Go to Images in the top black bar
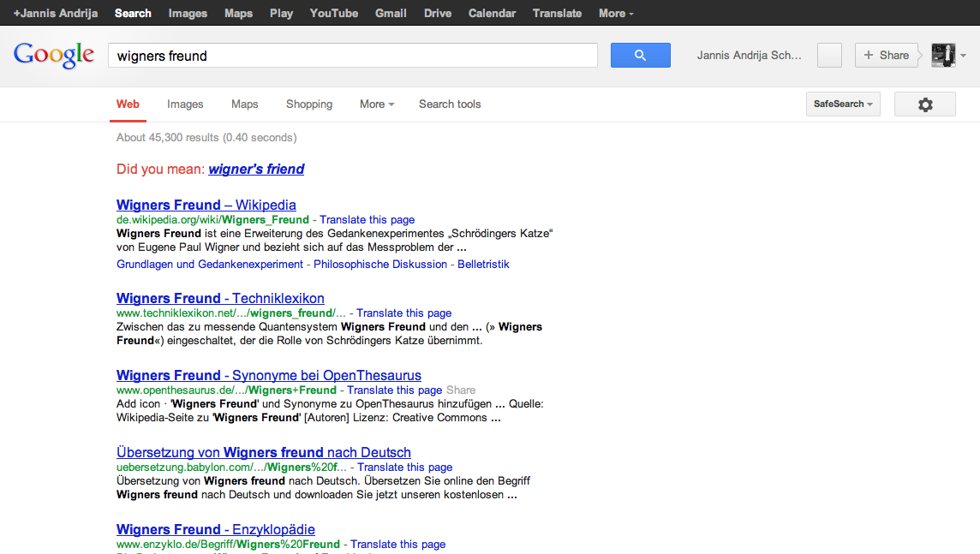This screenshot has height=554, width=980. click(188, 13)
